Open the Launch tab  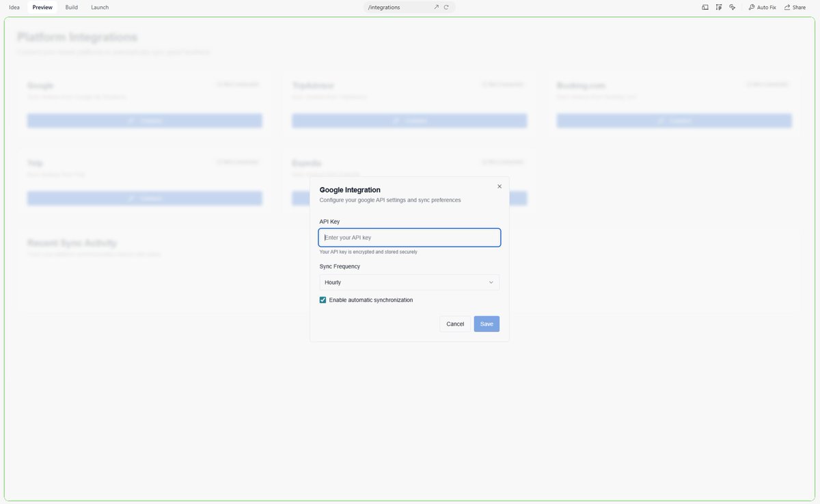(100, 7)
